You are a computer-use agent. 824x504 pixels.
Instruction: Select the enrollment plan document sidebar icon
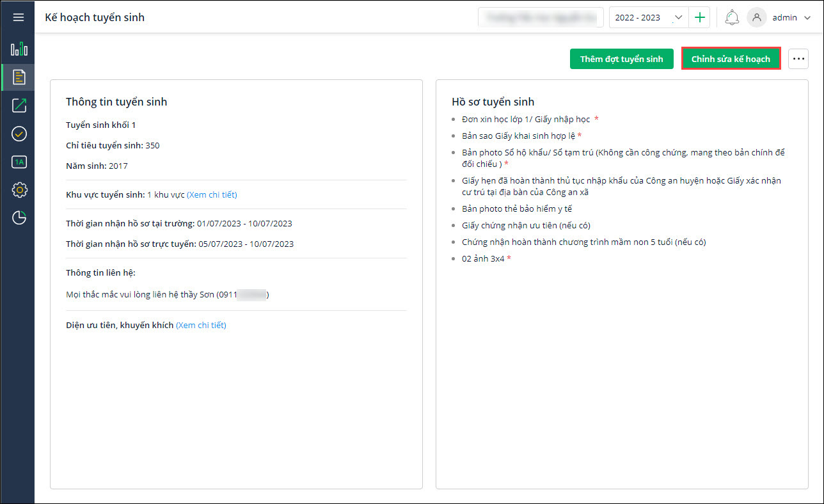(x=19, y=77)
